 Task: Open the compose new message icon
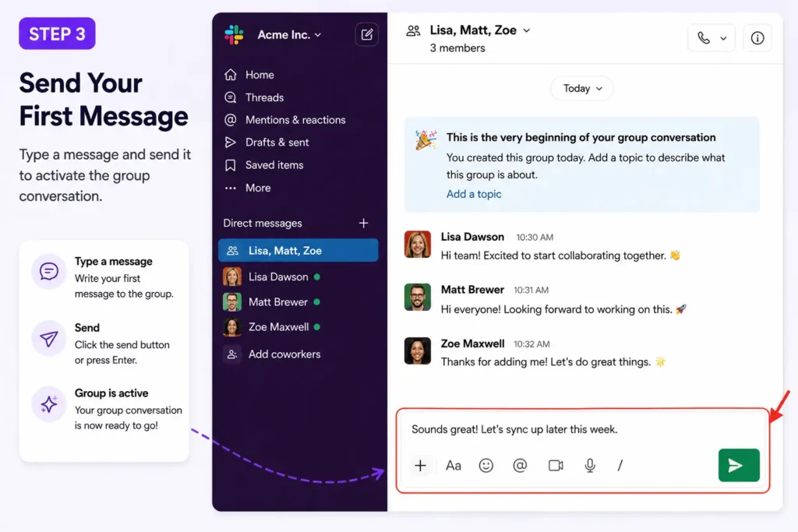click(366, 34)
